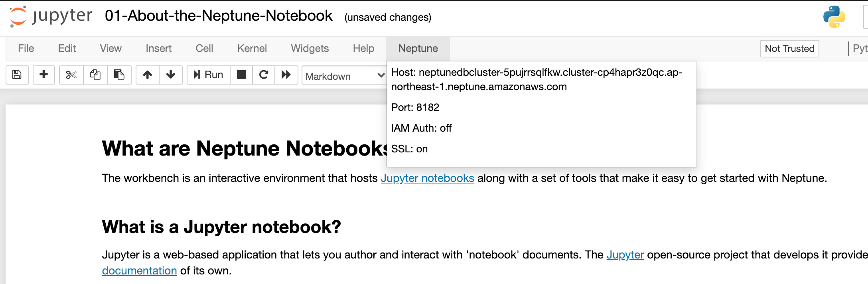Interrupt the kernel with the stop icon
The width and height of the screenshot is (868, 284).
[241, 75]
